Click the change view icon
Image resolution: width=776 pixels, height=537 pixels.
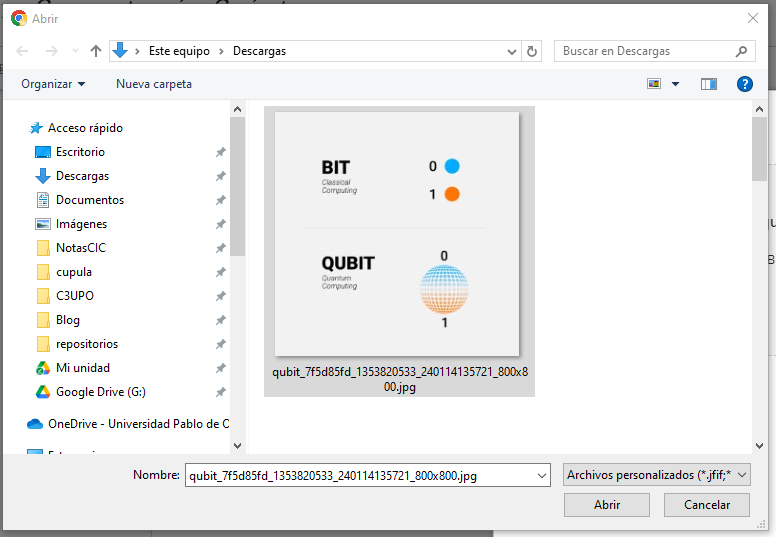[x=655, y=84]
